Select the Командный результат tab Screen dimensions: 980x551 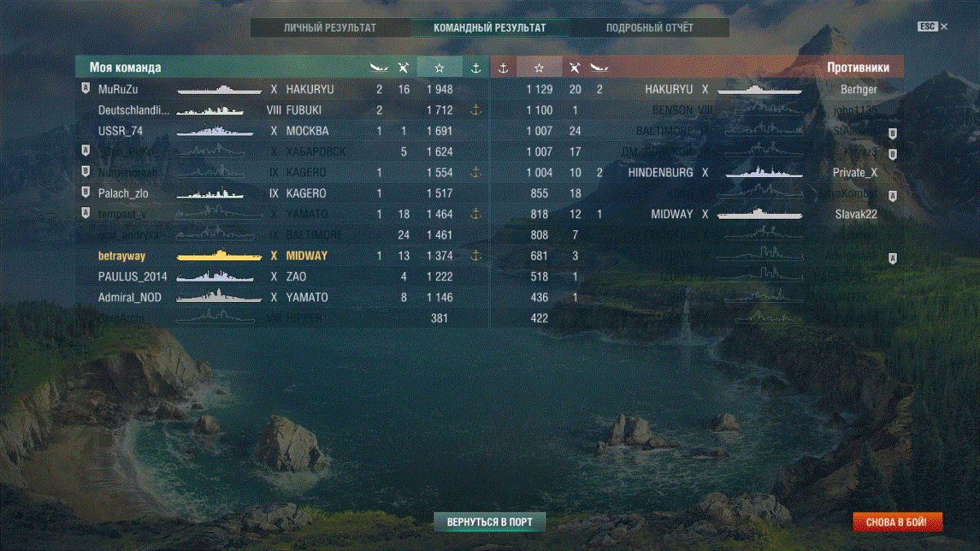point(490,28)
